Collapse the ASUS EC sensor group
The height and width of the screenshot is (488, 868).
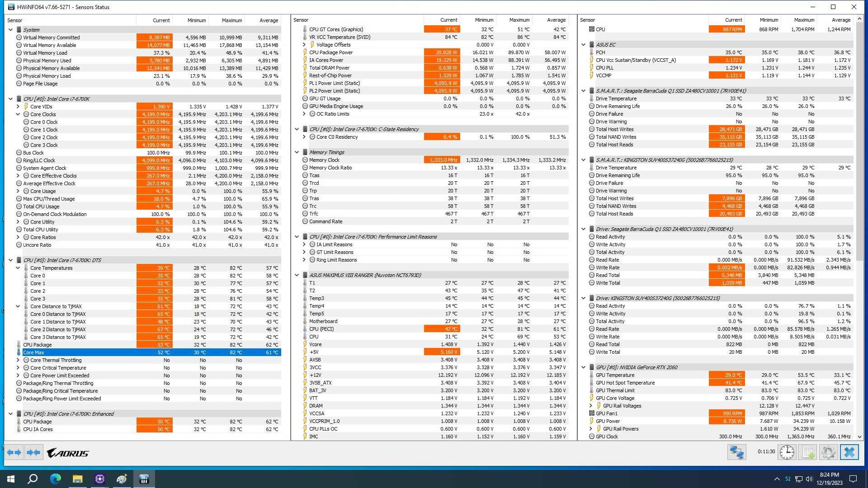point(583,45)
